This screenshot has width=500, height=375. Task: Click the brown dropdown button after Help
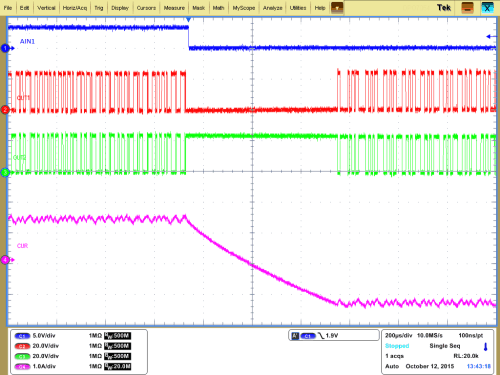point(337,8)
